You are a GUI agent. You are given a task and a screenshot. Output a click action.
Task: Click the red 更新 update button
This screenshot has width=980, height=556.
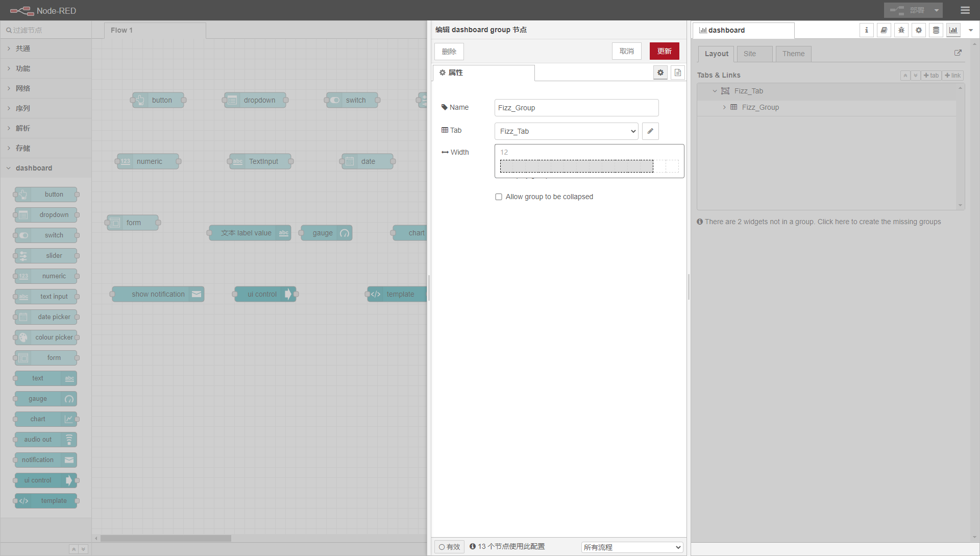tap(664, 51)
